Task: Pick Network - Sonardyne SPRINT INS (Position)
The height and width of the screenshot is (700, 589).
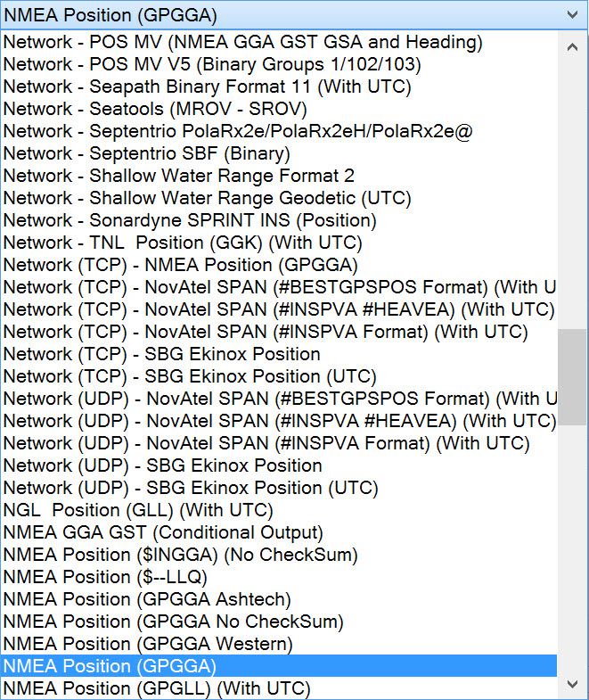Action: coord(190,220)
